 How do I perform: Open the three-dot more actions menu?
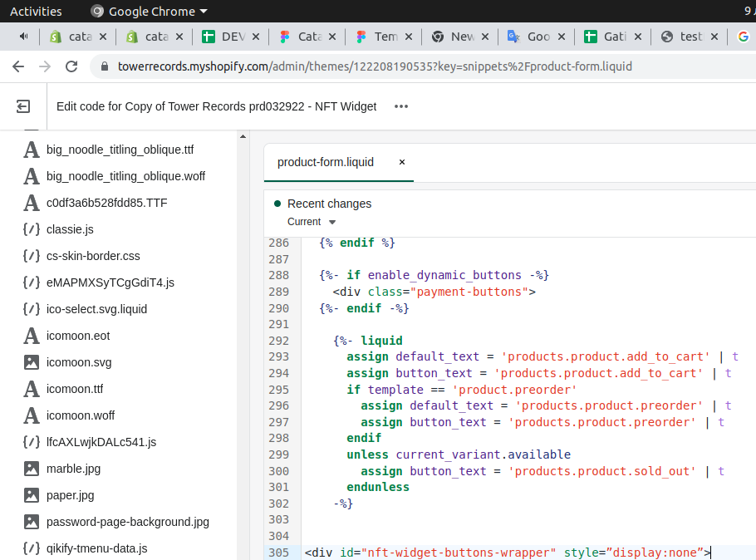tap(401, 106)
